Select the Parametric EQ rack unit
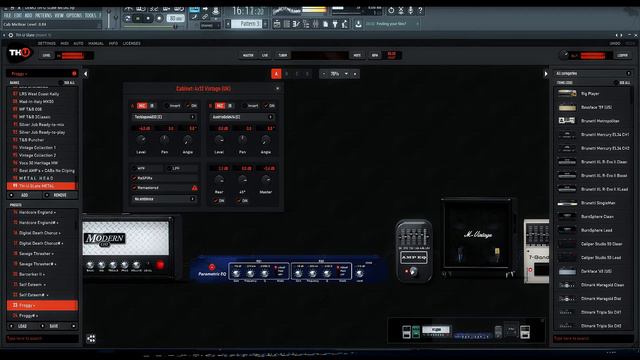Screen dimensions: 640x360 [x=287, y=269]
